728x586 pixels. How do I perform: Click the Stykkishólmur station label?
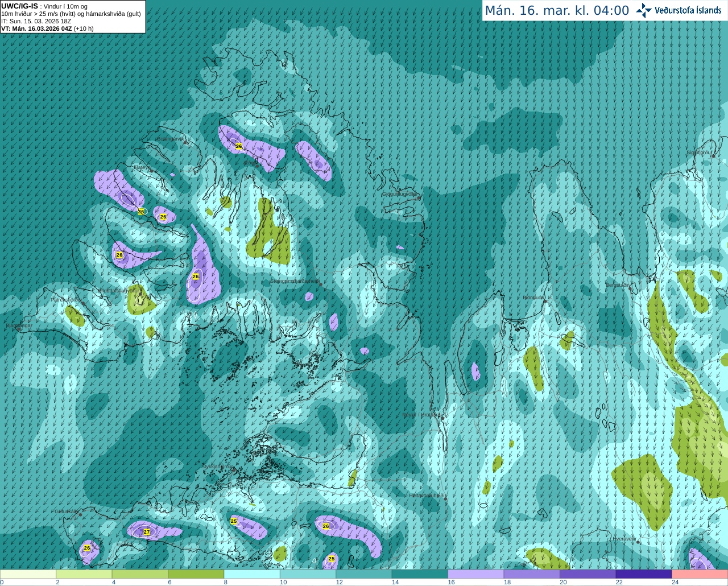(x=218, y=466)
